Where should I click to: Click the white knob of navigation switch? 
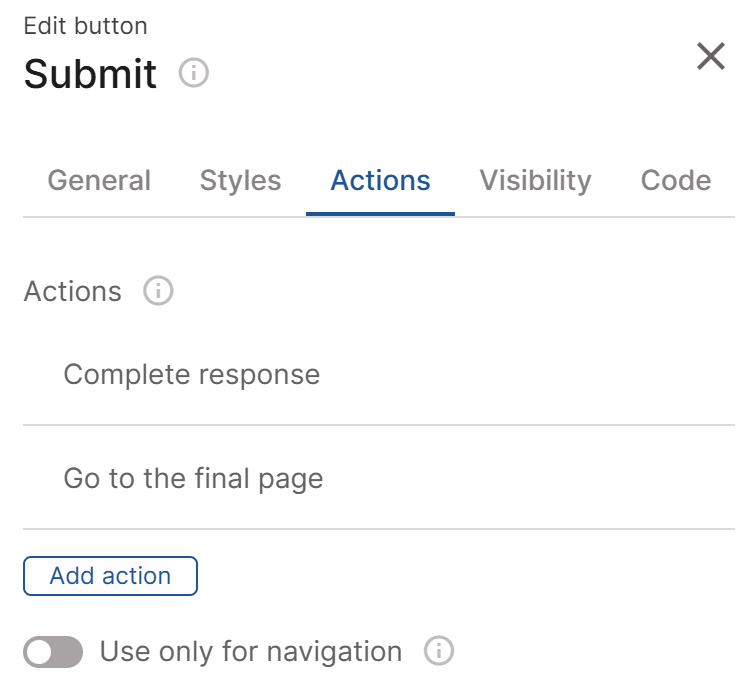coord(39,652)
